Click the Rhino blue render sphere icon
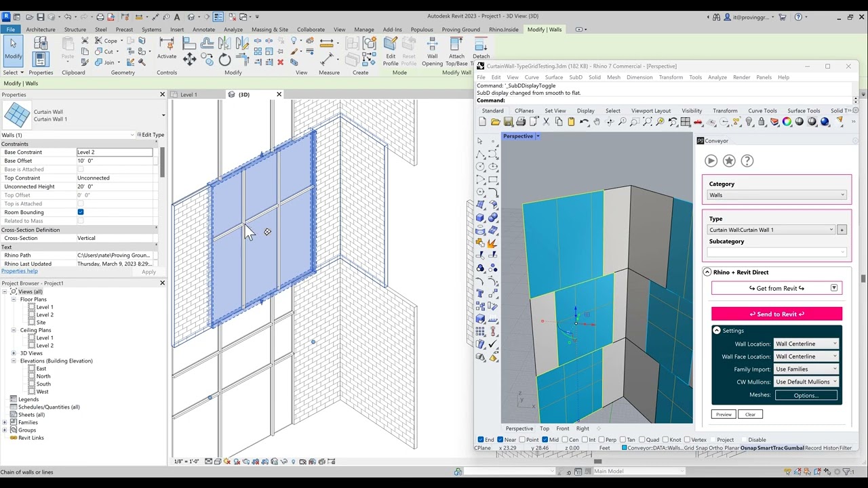Viewport: 868px width, 488px height. click(825, 122)
